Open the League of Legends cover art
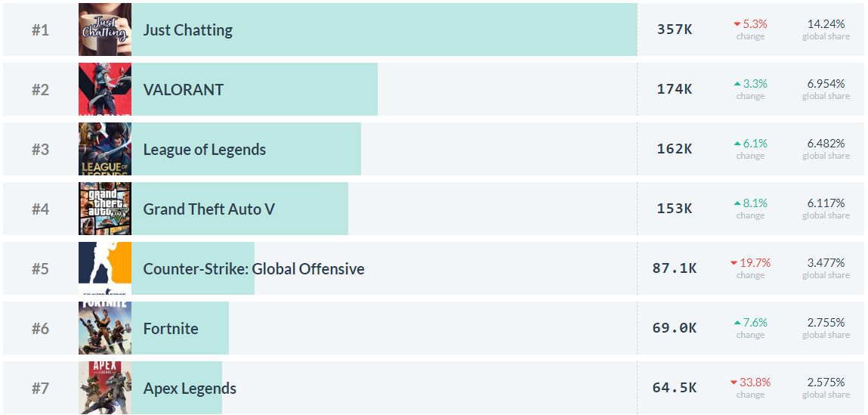 pyautogui.click(x=104, y=149)
